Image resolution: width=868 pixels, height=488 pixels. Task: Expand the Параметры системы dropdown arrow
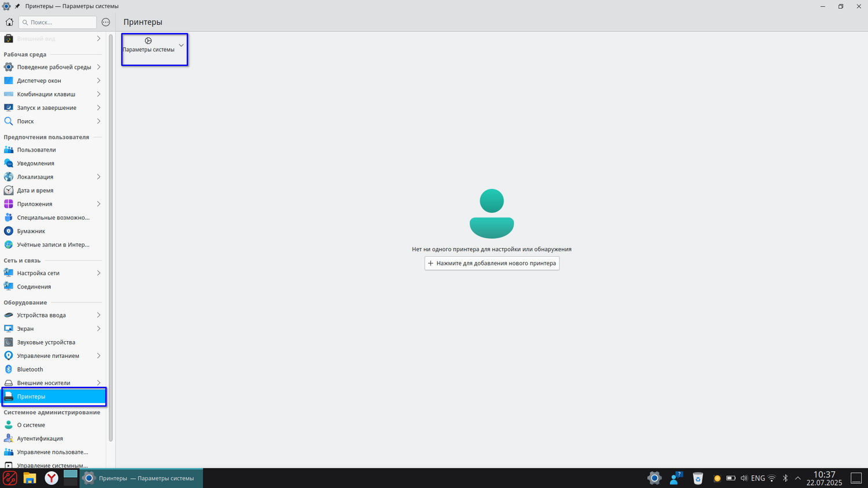pos(181,45)
